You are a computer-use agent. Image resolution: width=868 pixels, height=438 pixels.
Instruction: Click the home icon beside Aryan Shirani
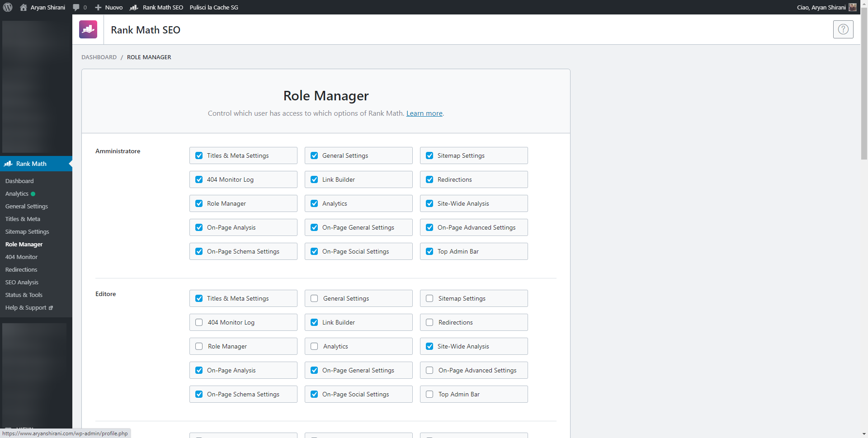point(24,7)
